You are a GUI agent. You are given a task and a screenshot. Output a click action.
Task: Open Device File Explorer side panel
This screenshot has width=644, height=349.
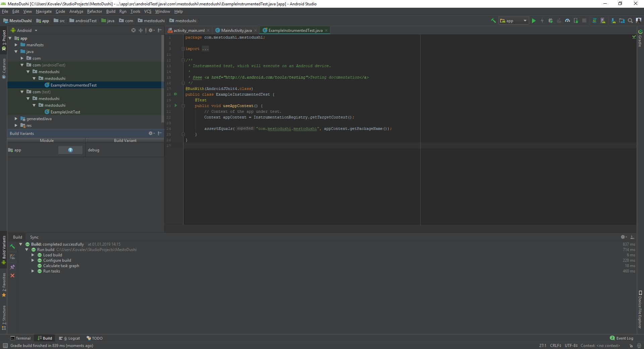click(x=640, y=309)
